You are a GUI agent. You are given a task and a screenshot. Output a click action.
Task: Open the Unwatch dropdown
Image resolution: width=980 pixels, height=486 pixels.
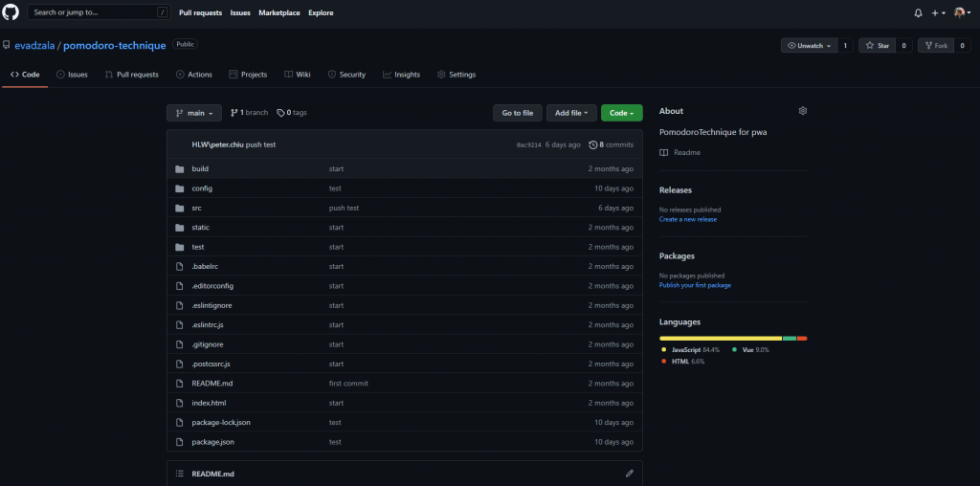click(810, 46)
